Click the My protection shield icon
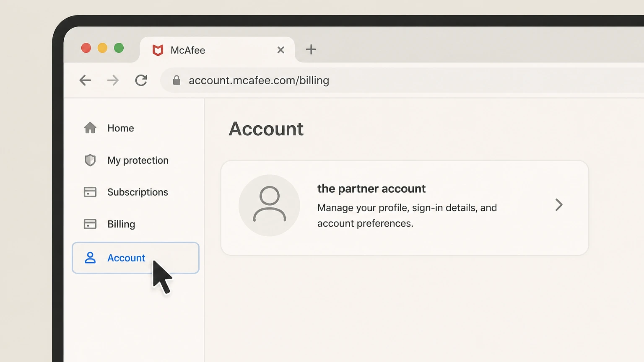The width and height of the screenshot is (644, 362). coord(90,160)
